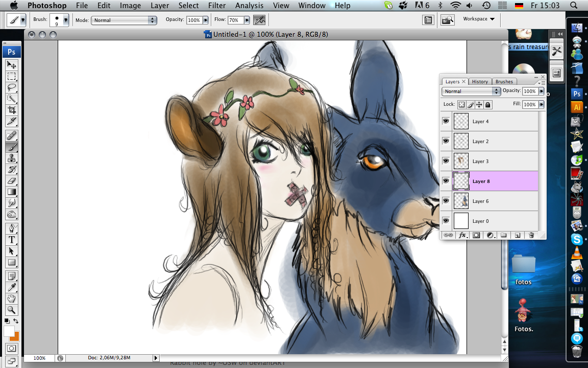Delete layer using the trash icon
Image resolution: width=588 pixels, height=368 pixels.
[531, 235]
